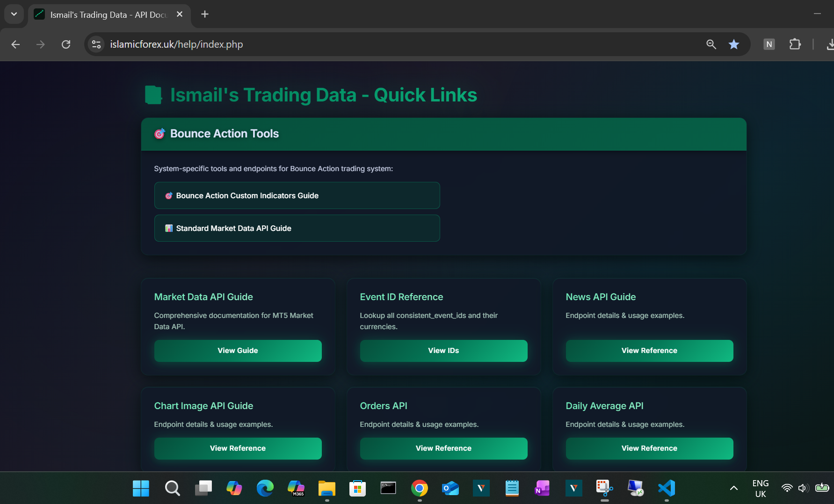Open the Bounce Action Custom Indicators Guide
Image resolution: width=834 pixels, height=504 pixels.
(x=297, y=195)
